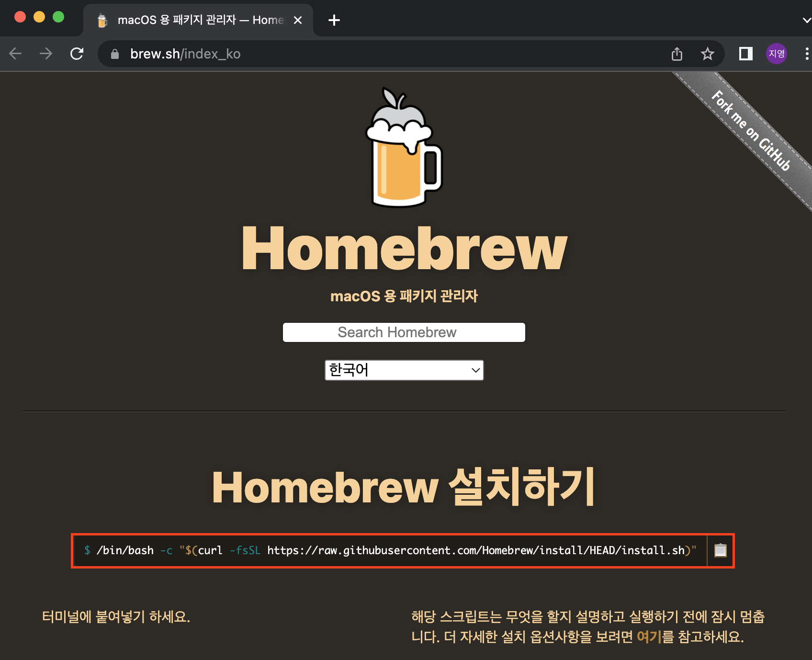Click the 터미널에 붙여넣기 하세요 text

click(x=116, y=616)
